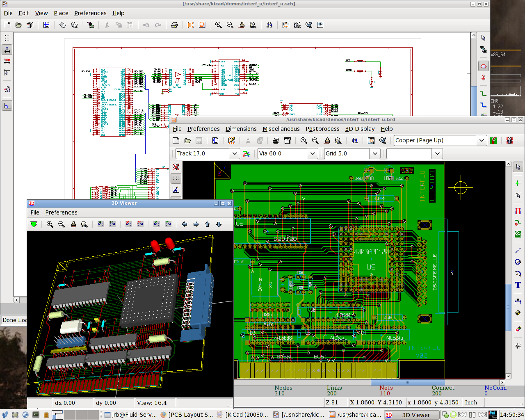
Task: Click the new board icon in the PCB toolbar
Action: (x=176, y=141)
